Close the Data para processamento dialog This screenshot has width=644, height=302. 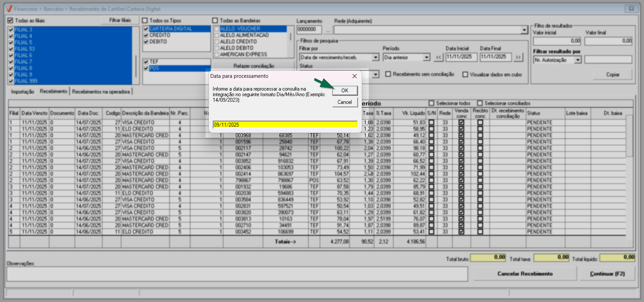(355, 76)
